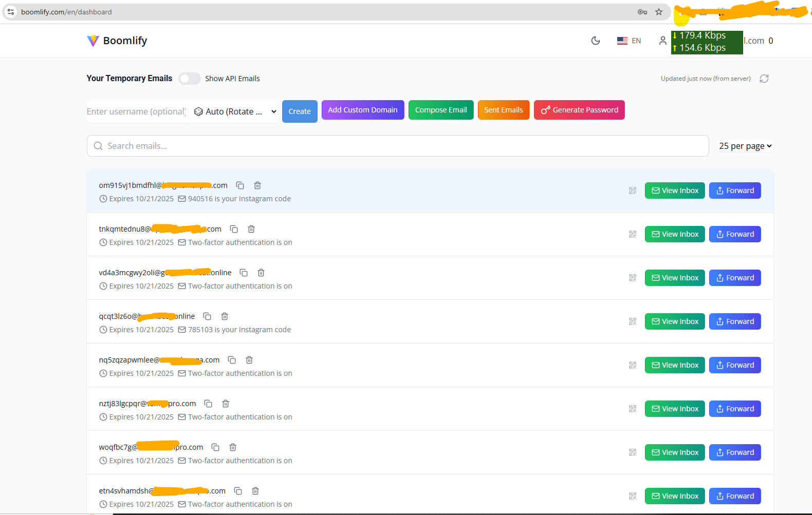Image resolution: width=812 pixels, height=515 pixels.
Task: Show QR code for vd4a3mcgwy2oli email
Action: pyautogui.click(x=633, y=278)
